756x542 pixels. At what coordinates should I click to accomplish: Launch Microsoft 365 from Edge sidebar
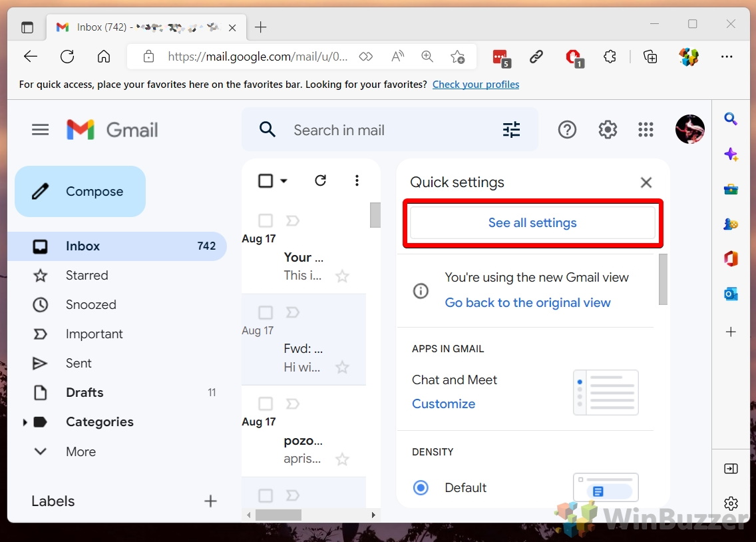731,258
